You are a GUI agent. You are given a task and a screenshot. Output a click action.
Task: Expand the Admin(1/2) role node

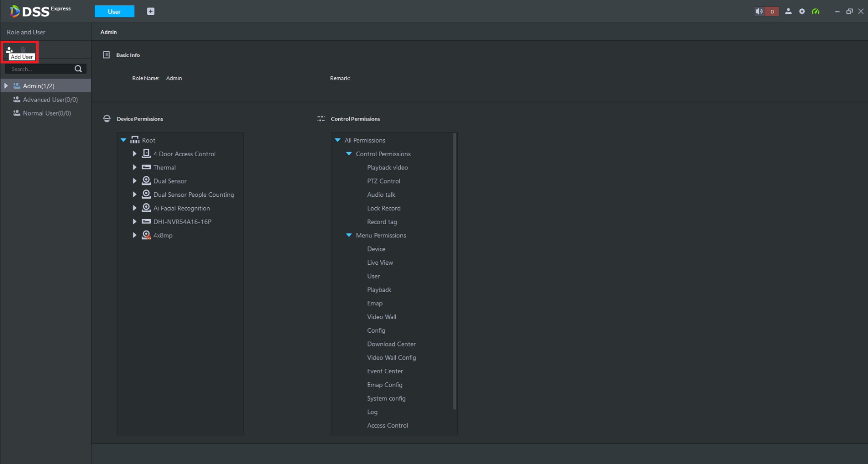(6, 86)
